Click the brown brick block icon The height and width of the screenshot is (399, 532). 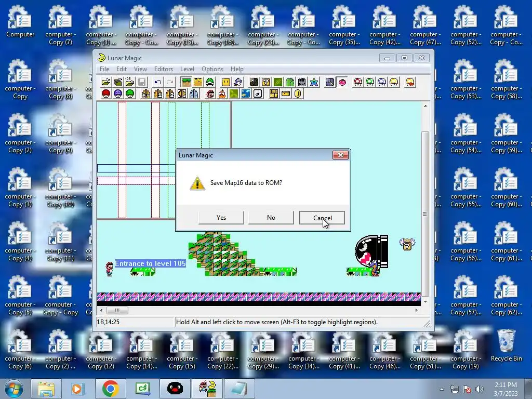273,94
